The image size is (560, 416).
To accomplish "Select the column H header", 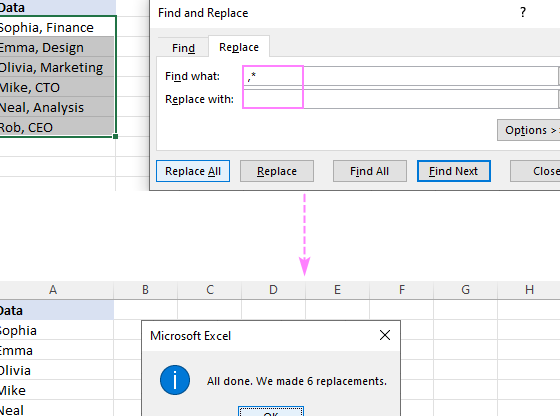I will click(x=529, y=290).
